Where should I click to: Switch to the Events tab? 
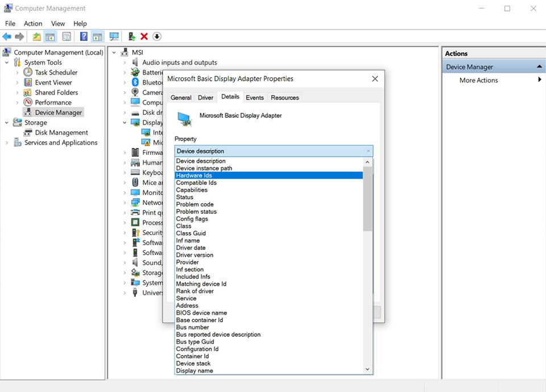(x=255, y=97)
